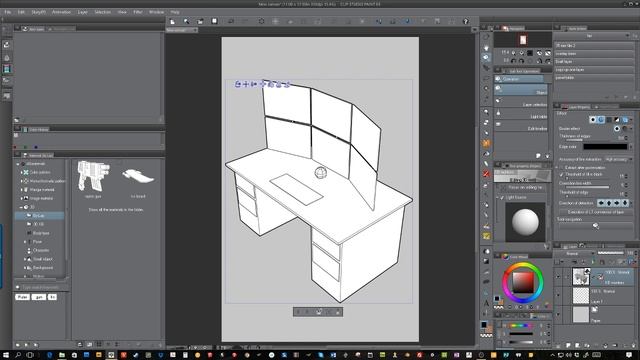640x360 pixels.
Task: Open the layer blending mode dropdown (Normal)
Action: pos(575,253)
